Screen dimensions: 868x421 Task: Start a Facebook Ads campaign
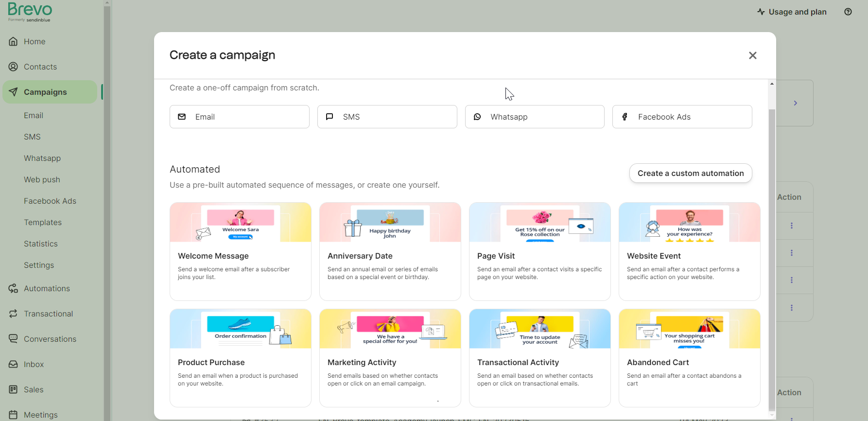pos(682,117)
